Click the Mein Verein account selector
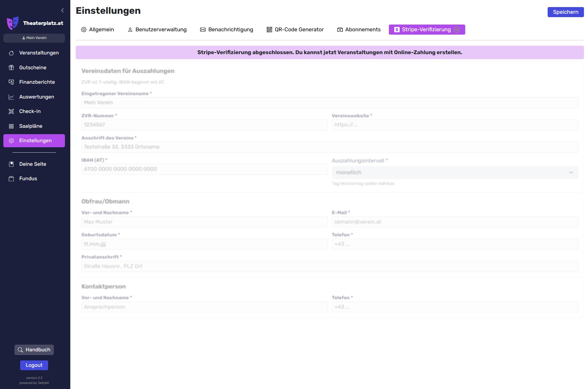 (34, 38)
